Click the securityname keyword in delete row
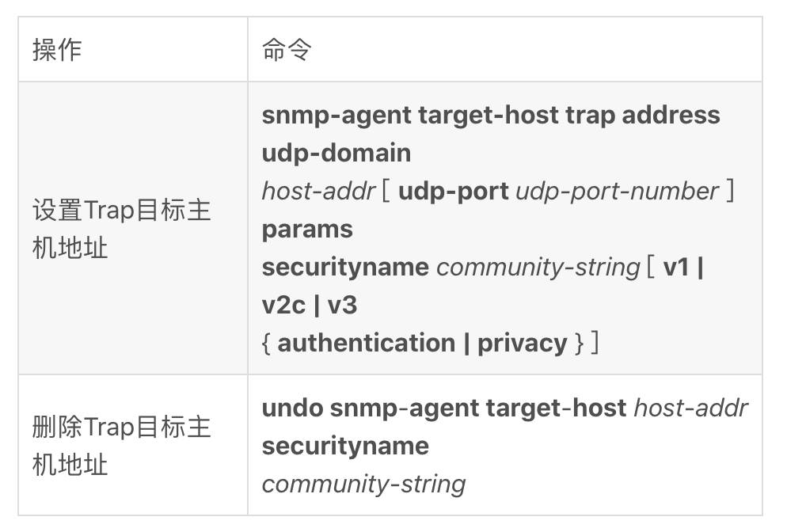The width and height of the screenshot is (787, 532). [345, 446]
